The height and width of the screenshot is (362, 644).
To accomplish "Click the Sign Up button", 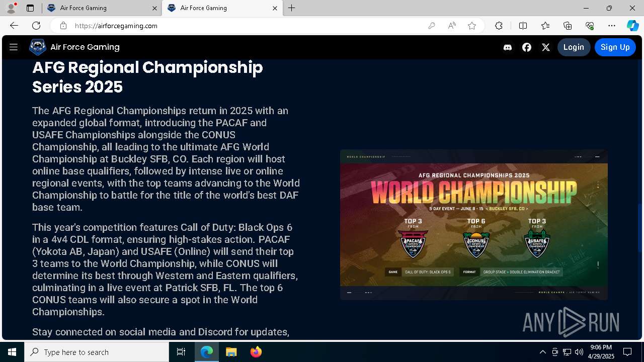I will [x=615, y=47].
